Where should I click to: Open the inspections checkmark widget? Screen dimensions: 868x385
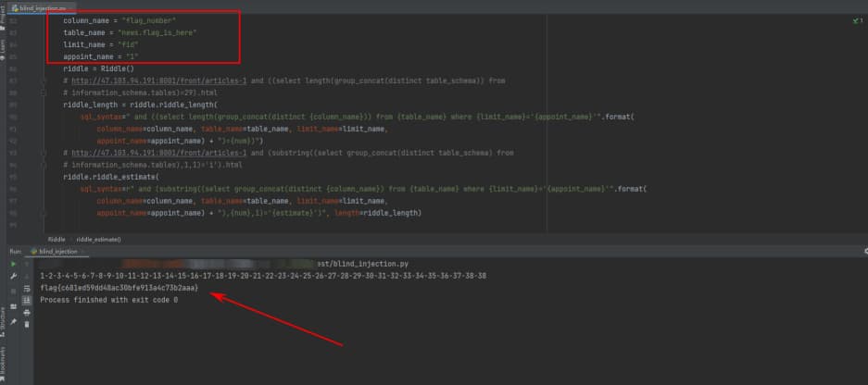[x=858, y=21]
